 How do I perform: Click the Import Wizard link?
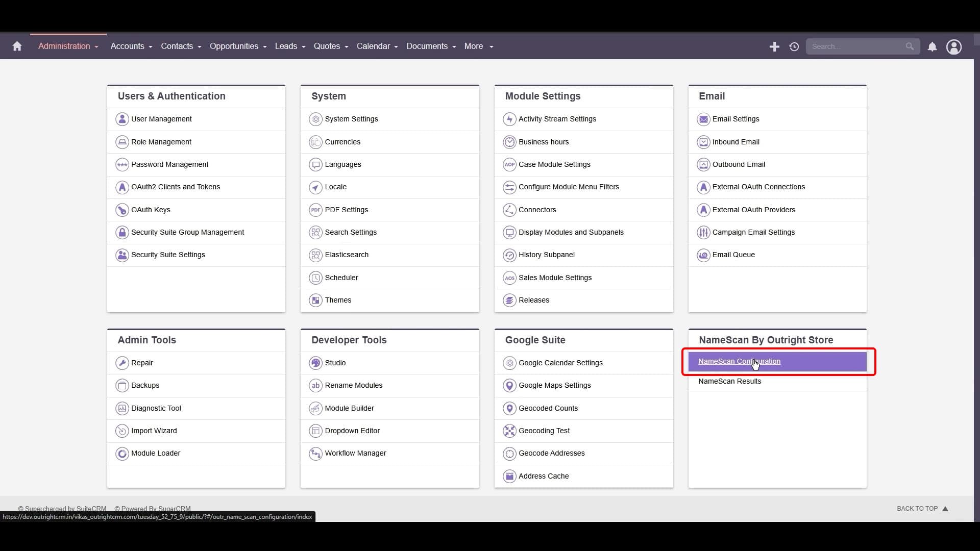154,430
